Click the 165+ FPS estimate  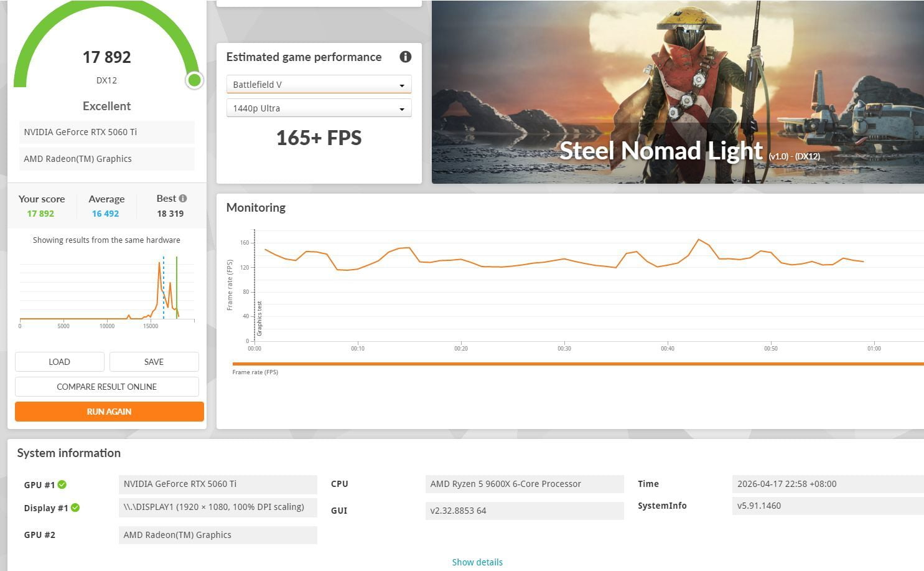coord(319,138)
